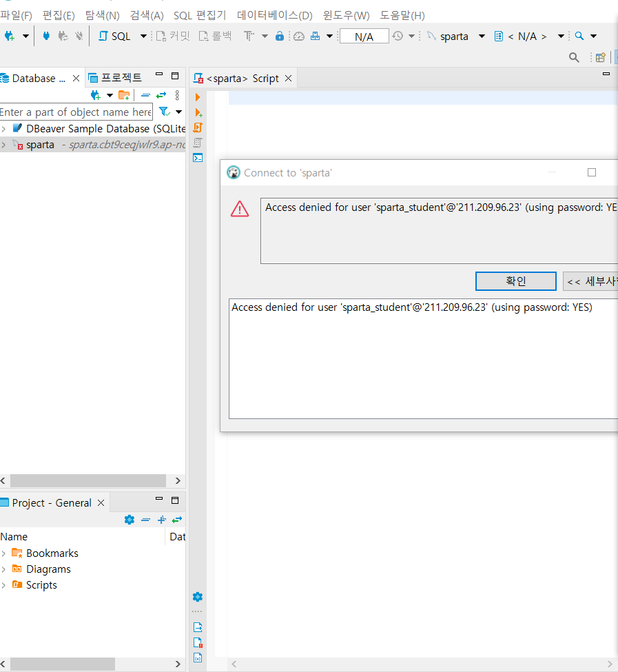Click the << 세부사항 details button

click(x=590, y=281)
